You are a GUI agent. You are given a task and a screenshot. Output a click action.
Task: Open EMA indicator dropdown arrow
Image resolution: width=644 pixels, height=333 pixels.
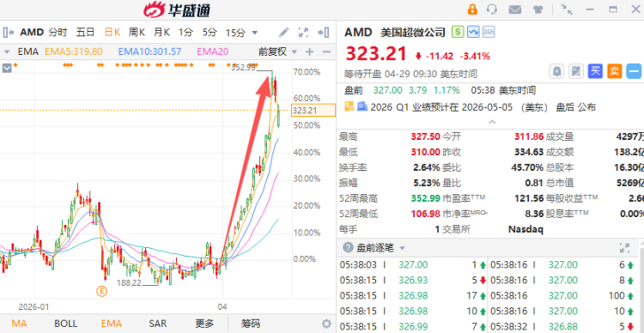point(6,51)
